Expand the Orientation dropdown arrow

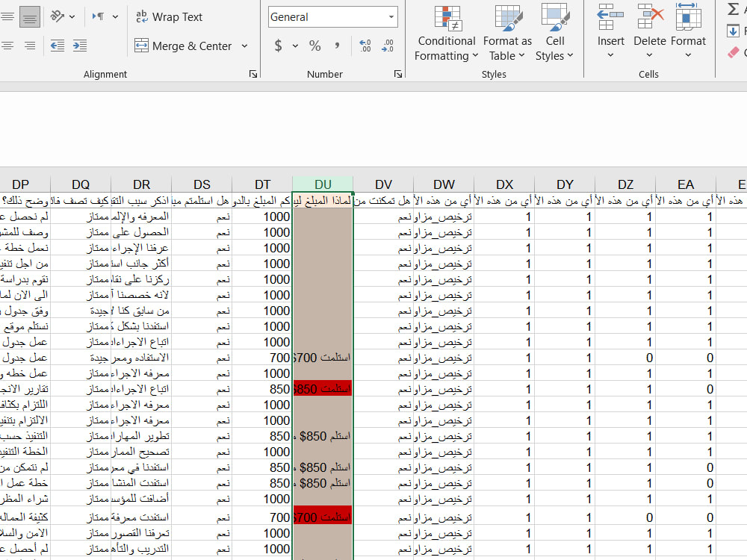pos(72,17)
